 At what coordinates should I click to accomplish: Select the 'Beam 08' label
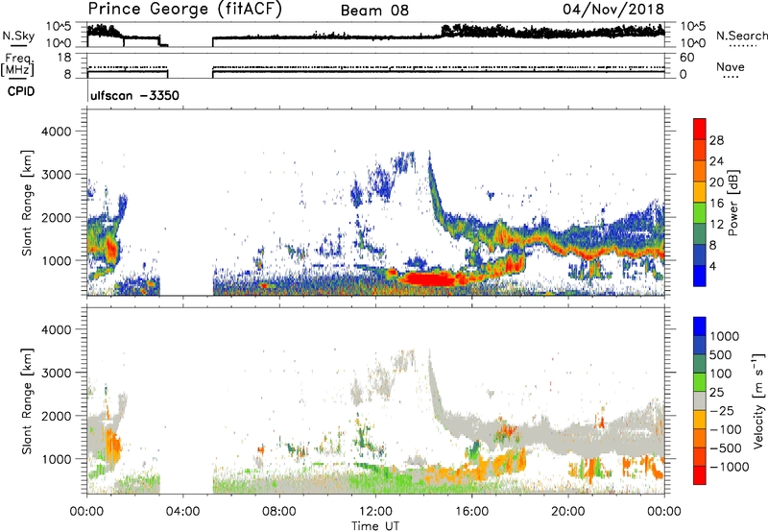point(374,11)
